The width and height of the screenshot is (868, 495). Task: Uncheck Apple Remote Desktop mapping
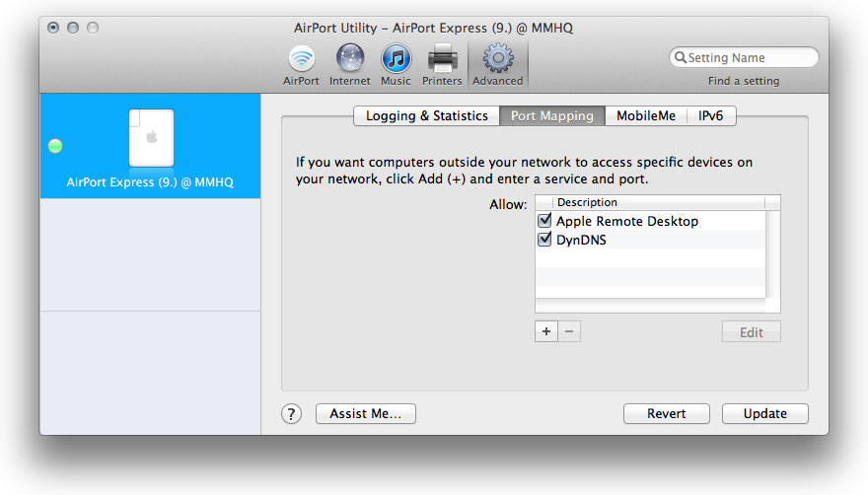[x=544, y=220]
